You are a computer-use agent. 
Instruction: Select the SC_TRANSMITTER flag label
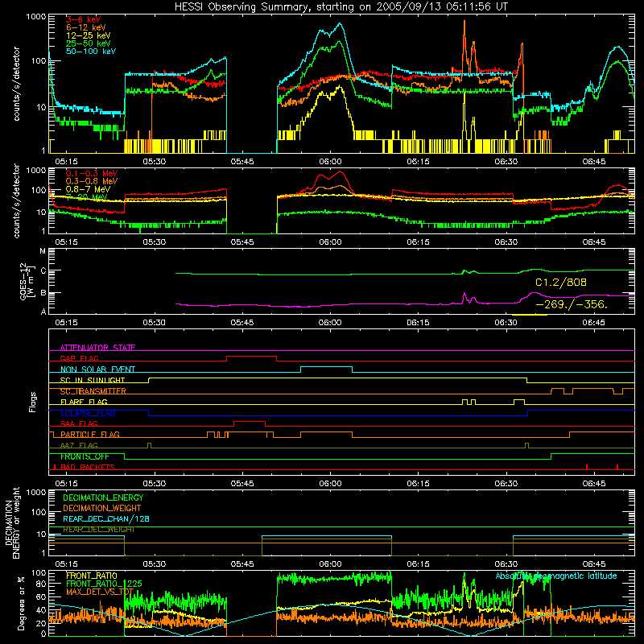tap(93, 391)
